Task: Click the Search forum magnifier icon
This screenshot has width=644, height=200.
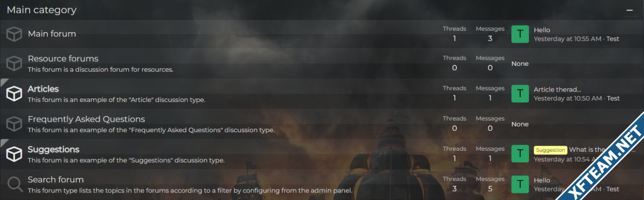Action: click(x=14, y=184)
